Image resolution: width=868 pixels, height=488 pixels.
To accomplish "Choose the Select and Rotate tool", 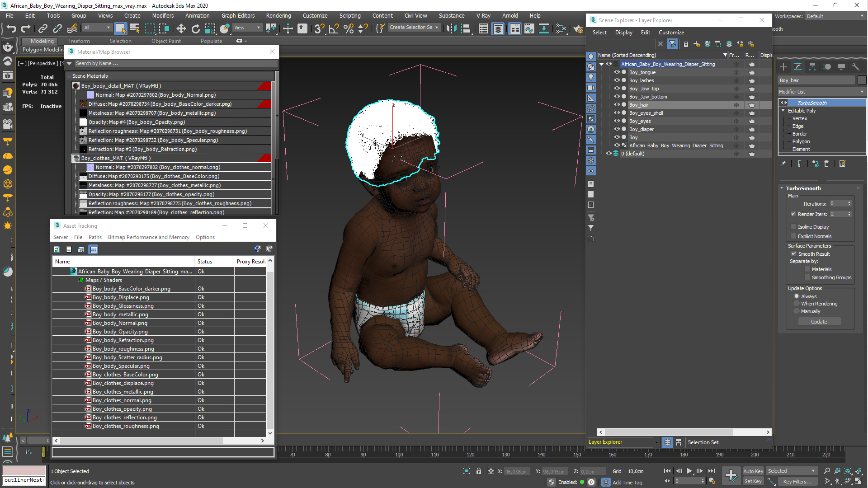I will pyautogui.click(x=195, y=28).
